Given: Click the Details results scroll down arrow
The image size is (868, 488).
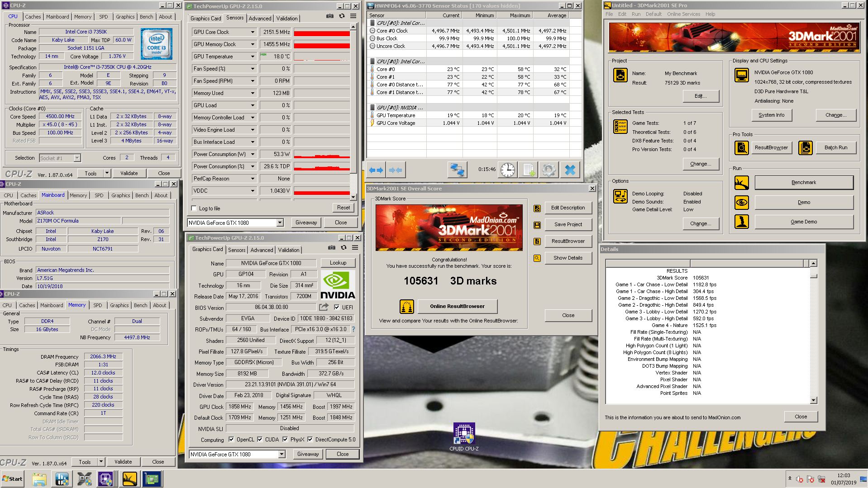Looking at the screenshot, I should 813,400.
